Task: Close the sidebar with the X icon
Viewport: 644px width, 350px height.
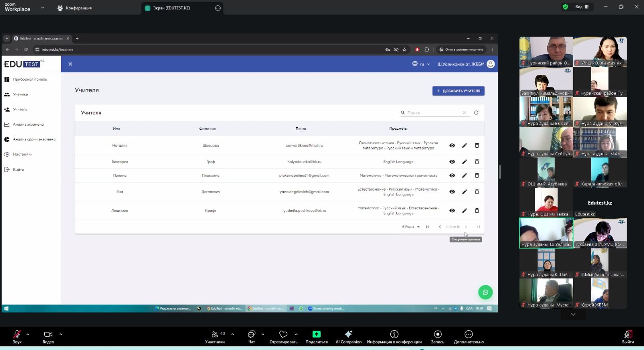Action: point(70,64)
